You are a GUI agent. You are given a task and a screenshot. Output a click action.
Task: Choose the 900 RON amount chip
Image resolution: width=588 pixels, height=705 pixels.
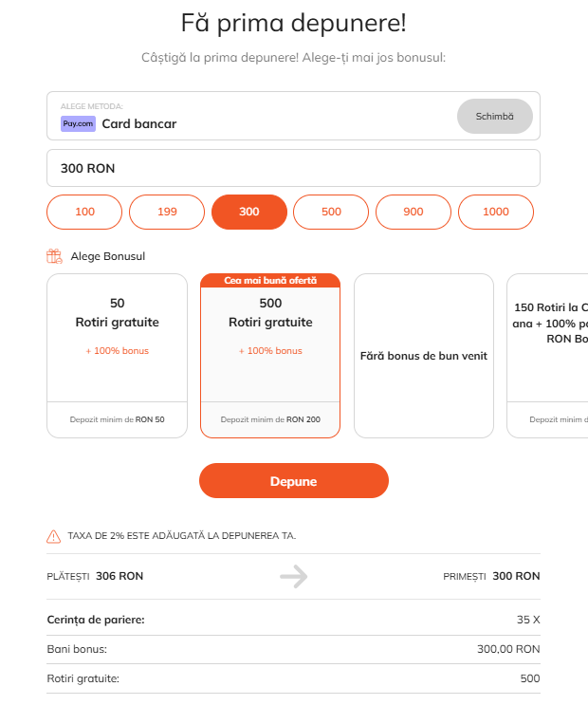[413, 212]
